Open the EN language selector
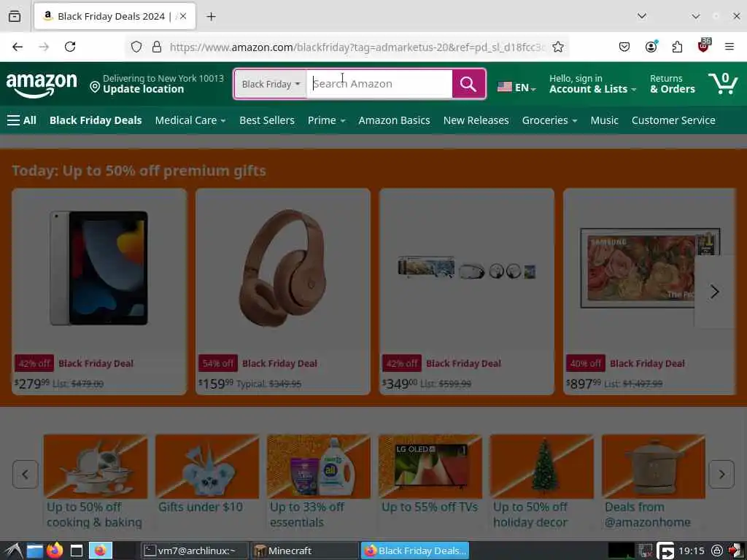 point(517,87)
